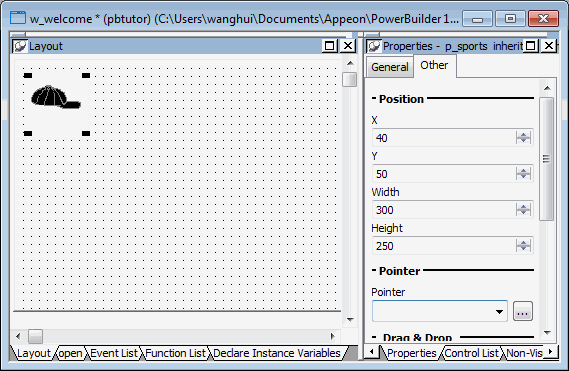Screen dimensions: 569x371
Task: Switch to the General properties tab
Action: pos(390,67)
